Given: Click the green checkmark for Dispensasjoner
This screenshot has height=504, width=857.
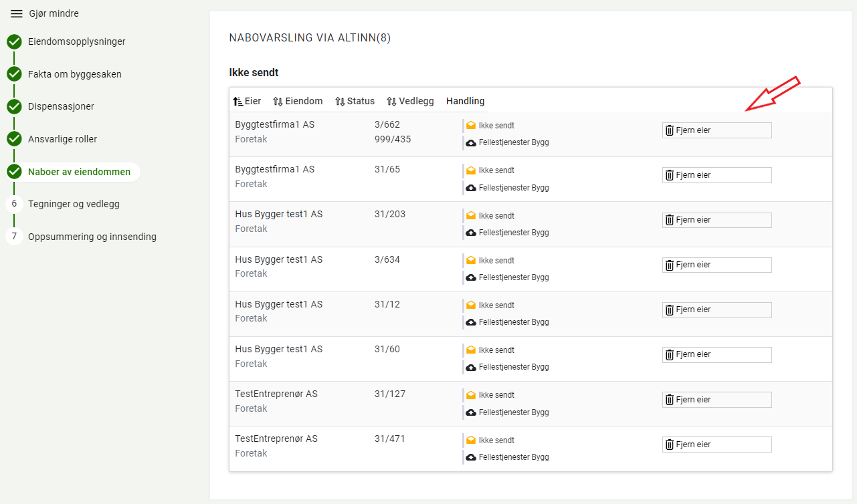Looking at the screenshot, I should [x=14, y=106].
